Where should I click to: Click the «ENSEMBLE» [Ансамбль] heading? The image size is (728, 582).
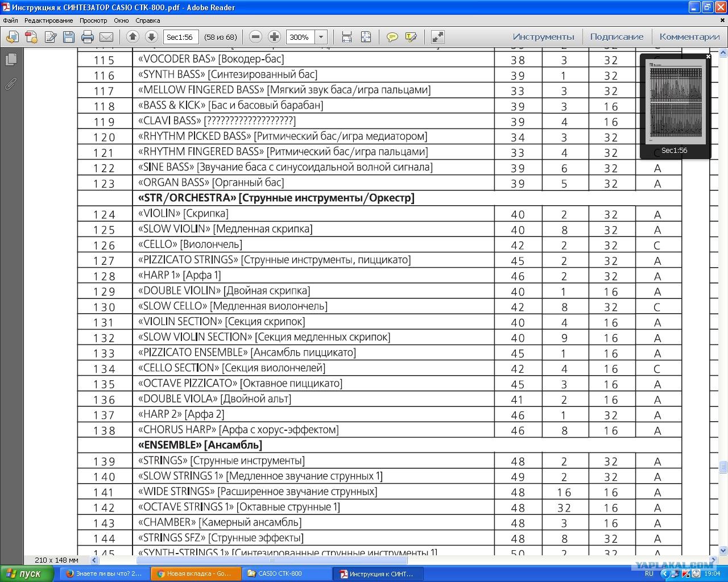coord(200,445)
